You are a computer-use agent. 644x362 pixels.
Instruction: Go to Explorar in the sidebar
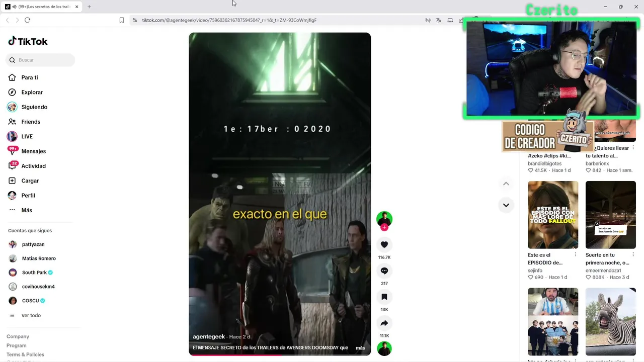(x=32, y=92)
